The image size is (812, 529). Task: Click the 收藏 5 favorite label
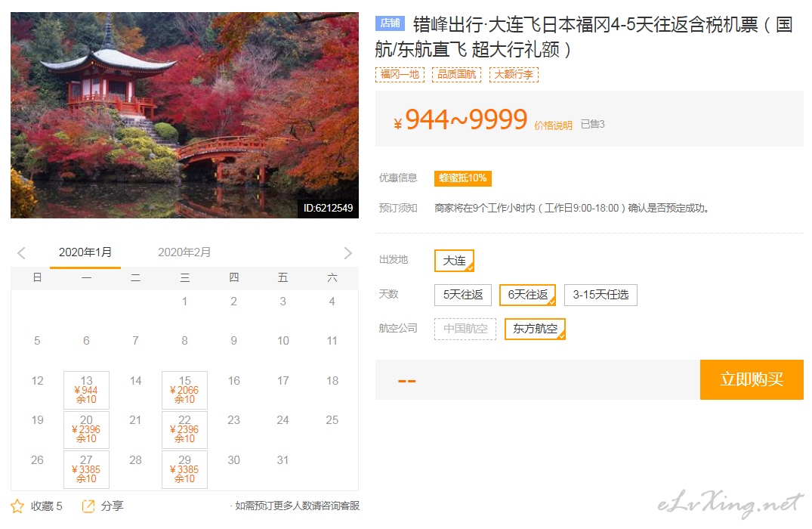pyautogui.click(x=46, y=506)
